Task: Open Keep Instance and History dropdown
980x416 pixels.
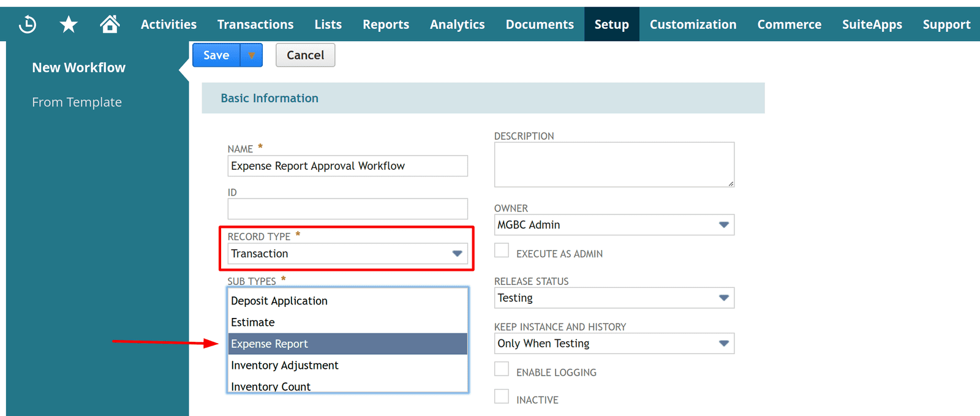Action: pyautogui.click(x=614, y=344)
